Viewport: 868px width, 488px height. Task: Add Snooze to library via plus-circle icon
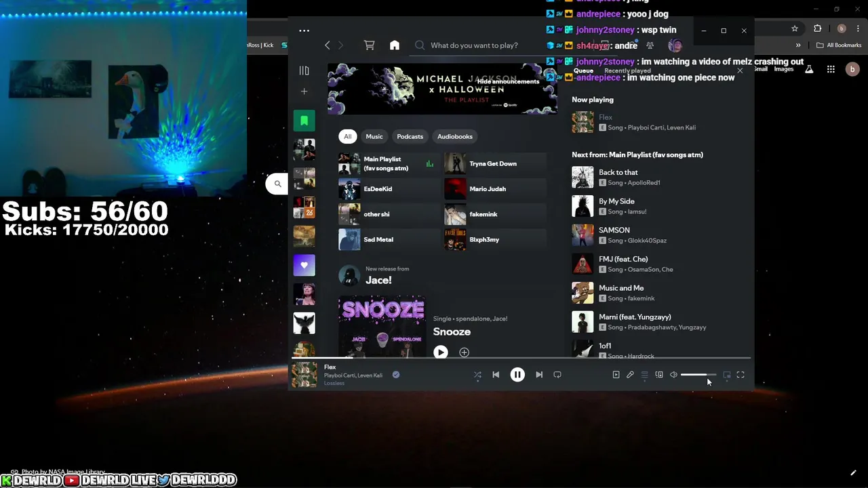(464, 352)
